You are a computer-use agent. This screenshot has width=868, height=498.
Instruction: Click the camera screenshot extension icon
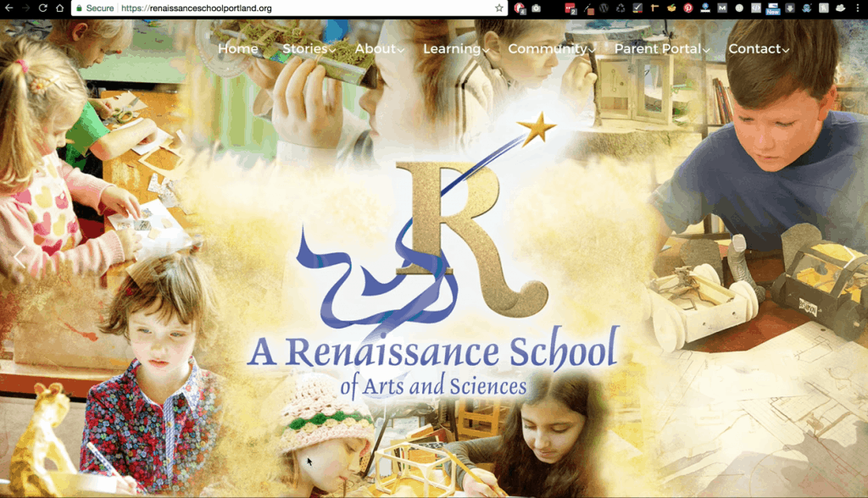coord(536,8)
